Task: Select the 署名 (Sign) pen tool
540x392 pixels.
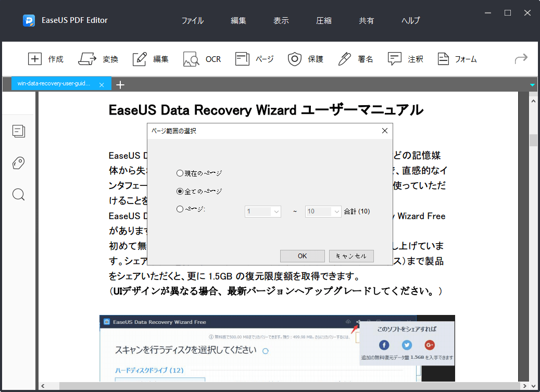Action: [x=344, y=59]
